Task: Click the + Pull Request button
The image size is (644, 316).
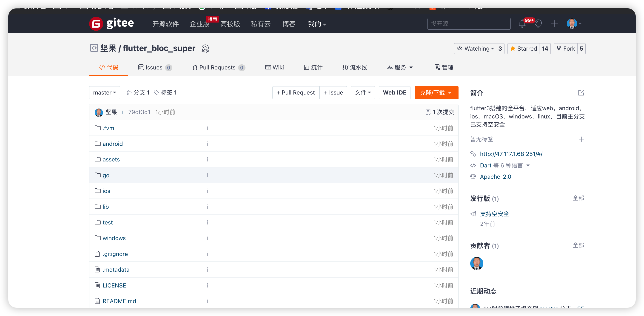Action: tap(296, 93)
